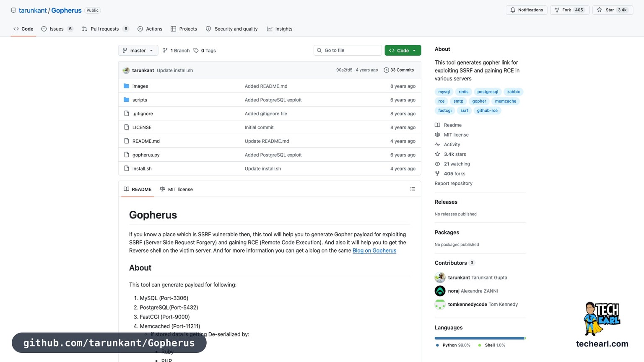Click the 'Added PostgreSQL exploit' message for scripts

click(x=273, y=100)
